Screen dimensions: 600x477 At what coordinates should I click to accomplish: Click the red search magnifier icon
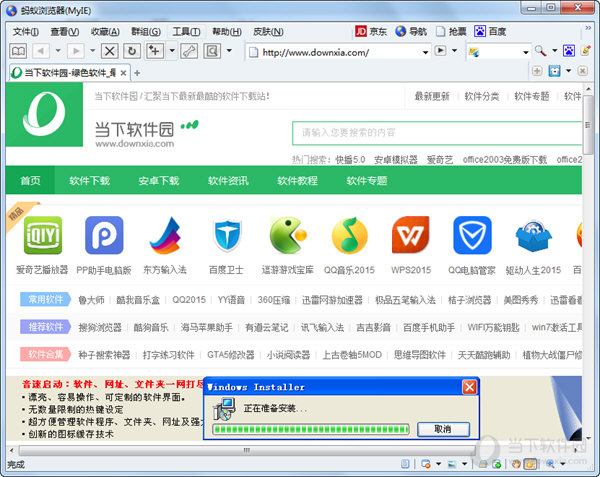(540, 51)
